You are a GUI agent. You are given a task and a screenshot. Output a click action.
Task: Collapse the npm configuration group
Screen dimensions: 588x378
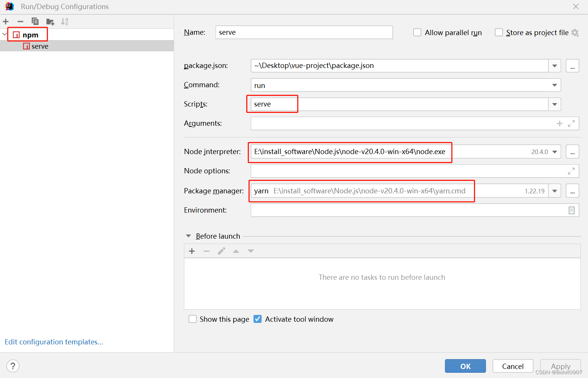click(x=5, y=34)
